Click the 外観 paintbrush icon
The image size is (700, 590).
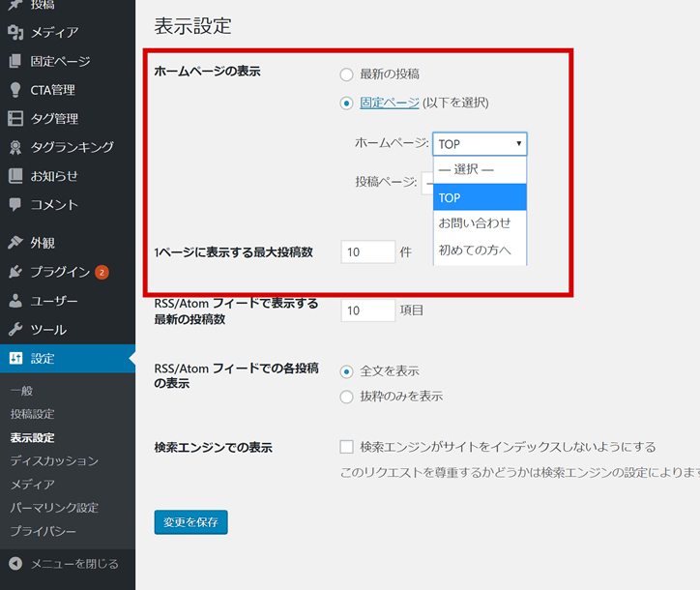click(x=15, y=243)
